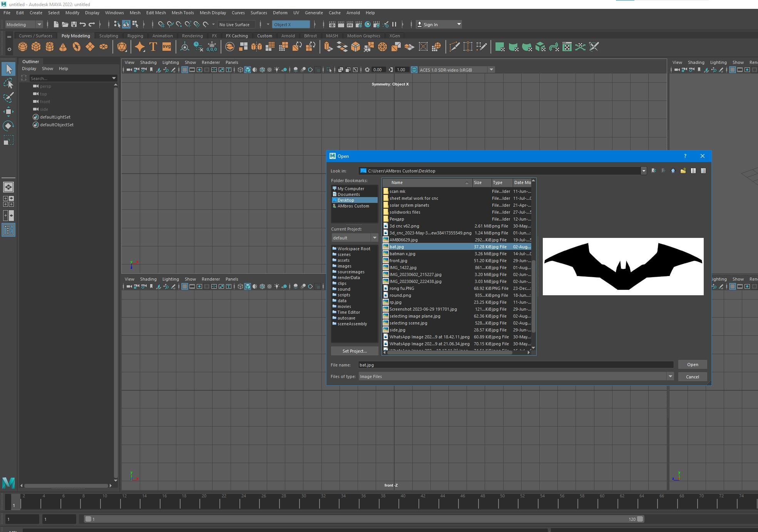
Task: Switch file dialog to detail view
Action: [703, 171]
